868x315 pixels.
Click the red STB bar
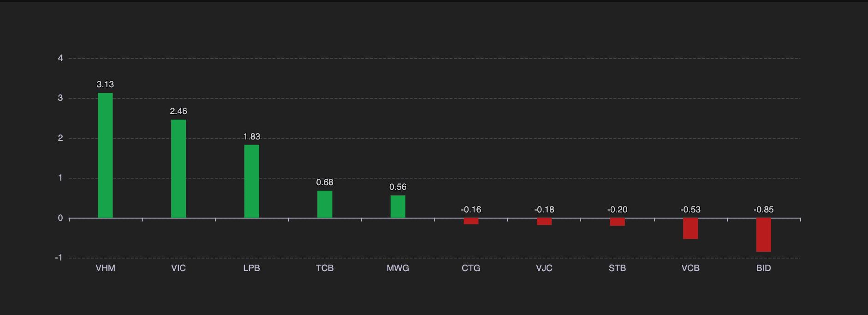tap(618, 222)
